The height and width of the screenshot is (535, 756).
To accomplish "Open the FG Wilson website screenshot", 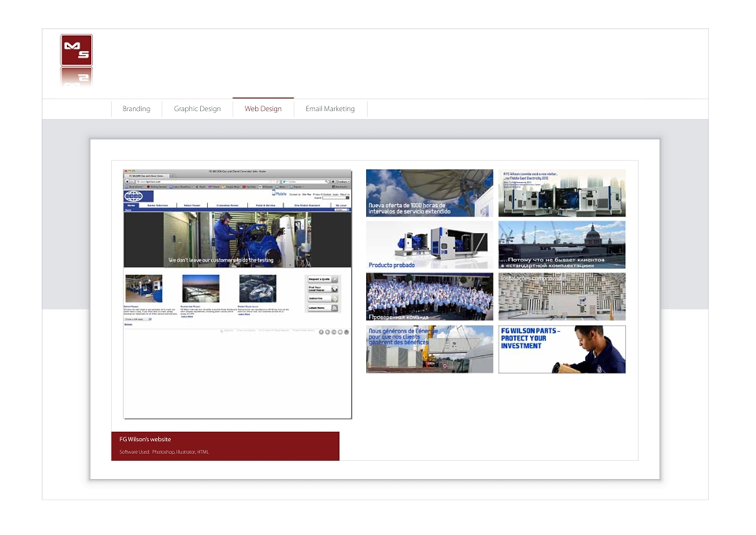I will (x=237, y=294).
